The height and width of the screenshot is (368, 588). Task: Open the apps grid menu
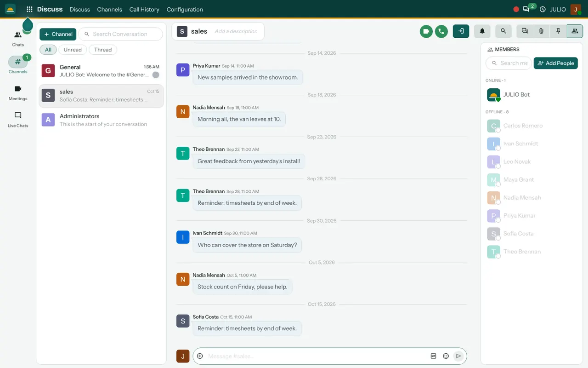pyautogui.click(x=29, y=9)
